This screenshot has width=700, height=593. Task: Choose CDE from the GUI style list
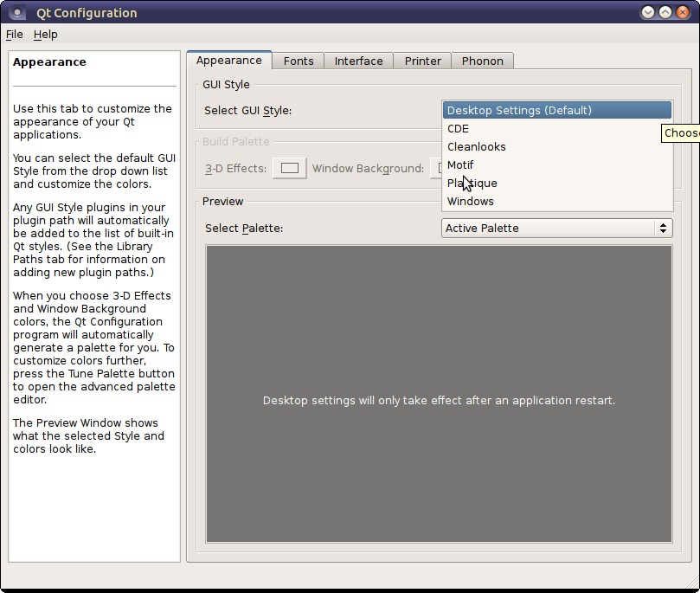(x=557, y=129)
